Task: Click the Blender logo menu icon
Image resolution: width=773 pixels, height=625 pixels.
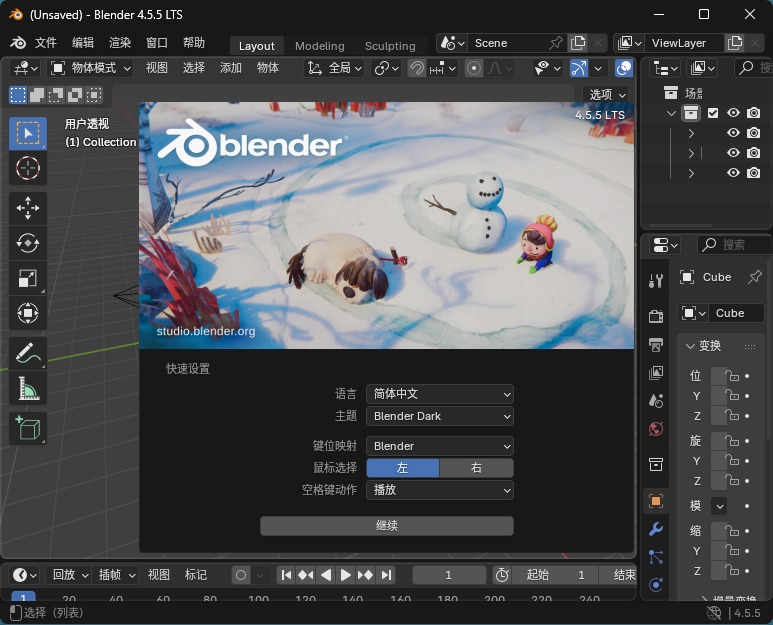Action: (18, 43)
